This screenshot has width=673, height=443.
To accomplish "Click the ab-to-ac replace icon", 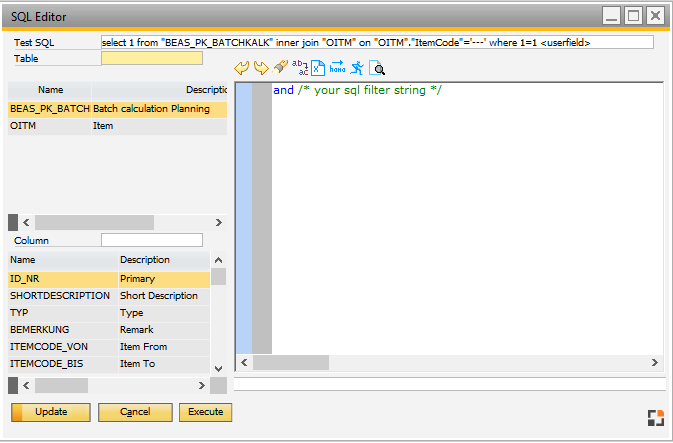I will pyautogui.click(x=299, y=68).
